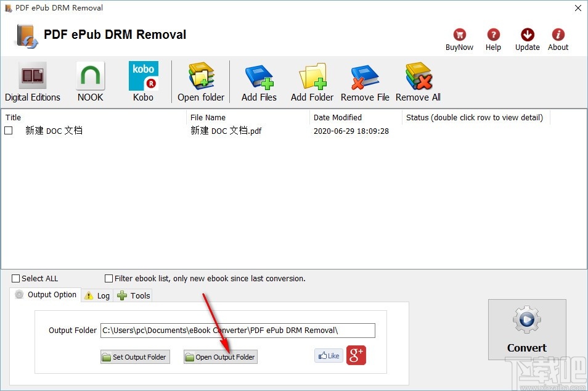Choose the Kobo source icon

pyautogui.click(x=143, y=82)
